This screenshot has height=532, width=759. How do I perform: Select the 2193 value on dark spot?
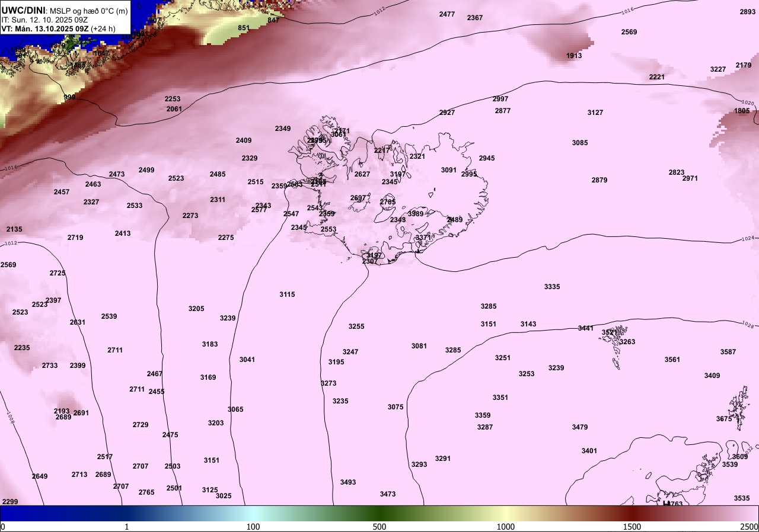(62, 411)
